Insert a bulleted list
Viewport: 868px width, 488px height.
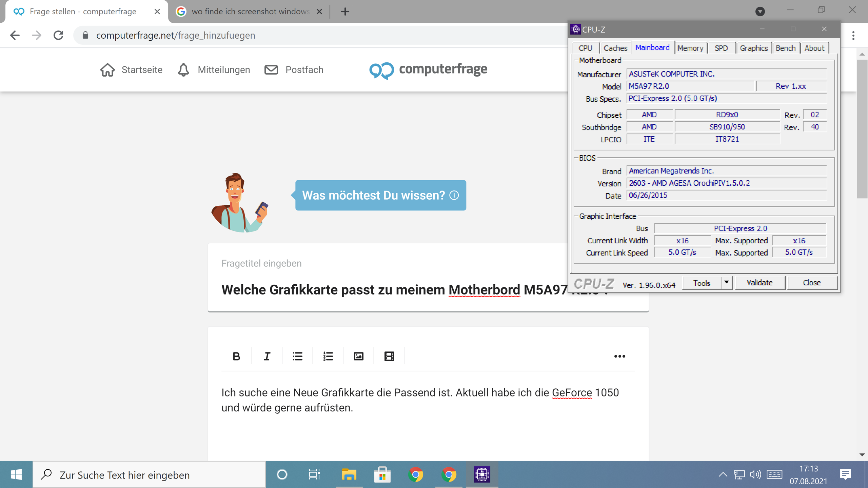297,356
